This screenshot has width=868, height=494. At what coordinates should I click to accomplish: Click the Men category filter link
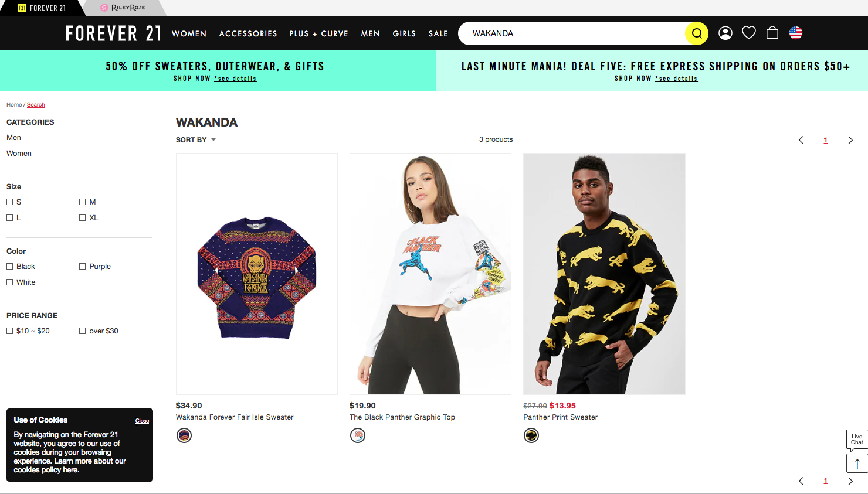point(13,138)
